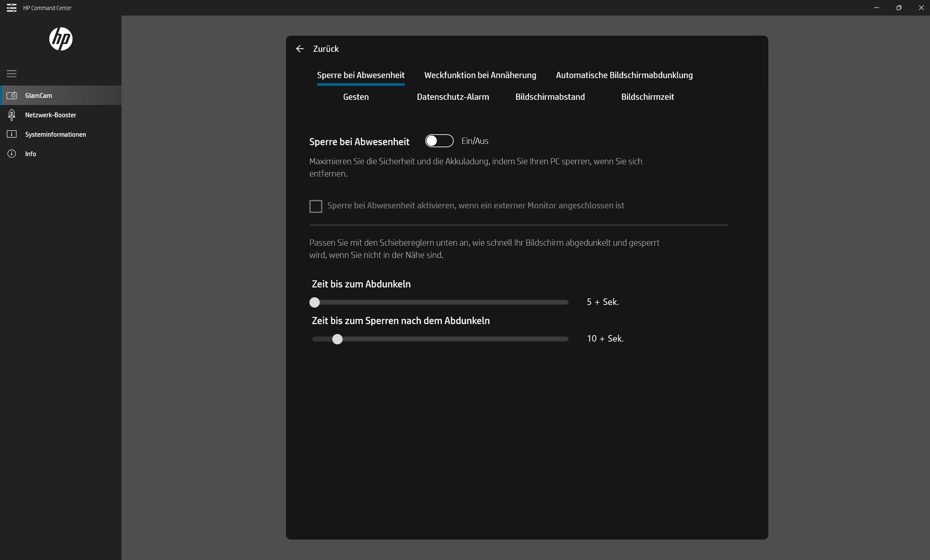Click the Info circle icon
The image size is (930, 560).
pyautogui.click(x=12, y=154)
